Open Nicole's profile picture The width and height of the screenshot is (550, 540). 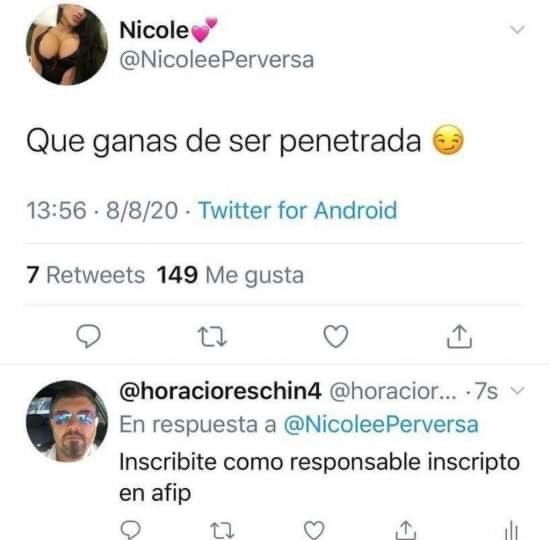67,44
